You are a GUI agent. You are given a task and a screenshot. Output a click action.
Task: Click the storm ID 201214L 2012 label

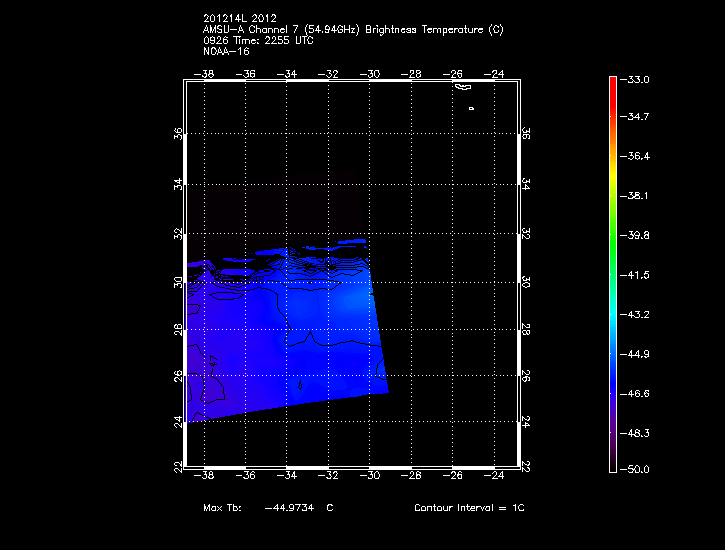pyautogui.click(x=238, y=18)
